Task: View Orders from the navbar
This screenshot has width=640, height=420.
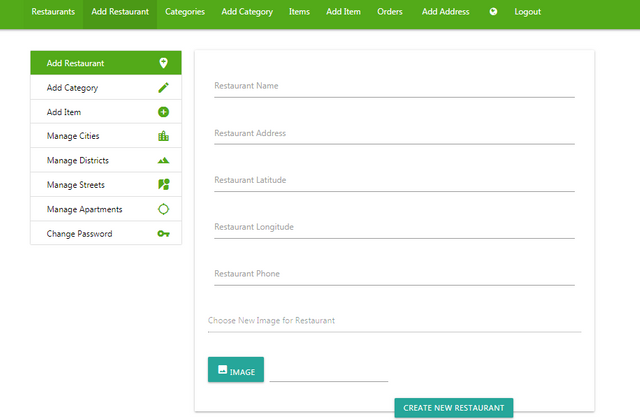Action: pyautogui.click(x=390, y=12)
